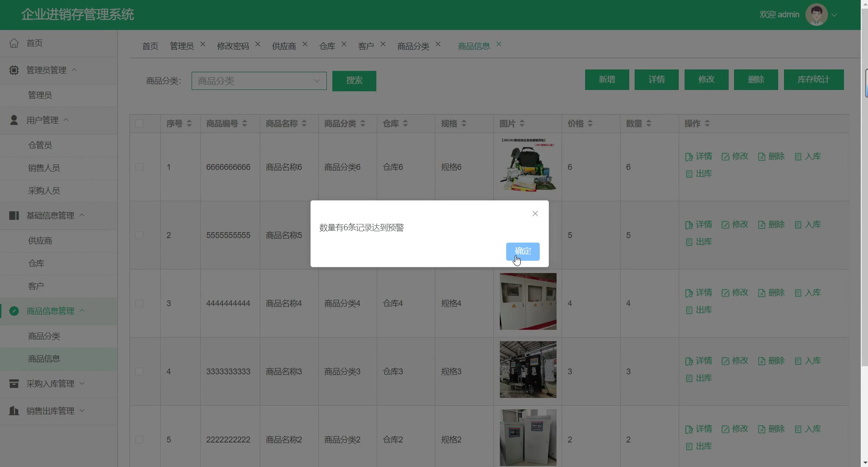Click the 管理员管理 chip icon
Viewport: 868px width, 467px height.
(x=14, y=70)
